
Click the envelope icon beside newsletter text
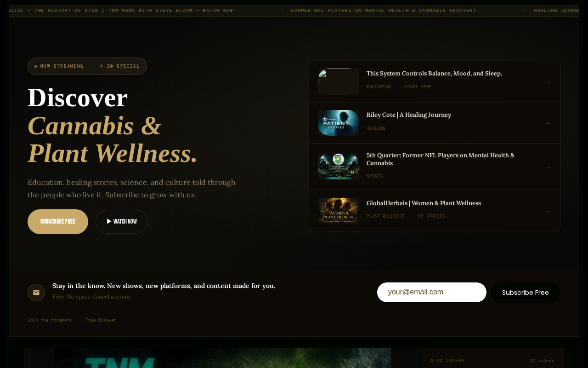coord(36,293)
